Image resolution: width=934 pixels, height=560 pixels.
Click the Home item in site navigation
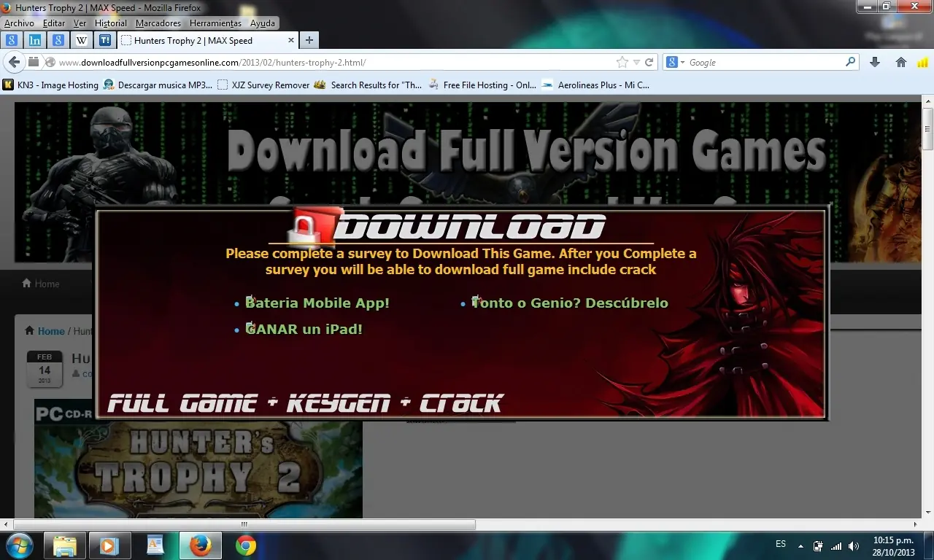tap(41, 284)
